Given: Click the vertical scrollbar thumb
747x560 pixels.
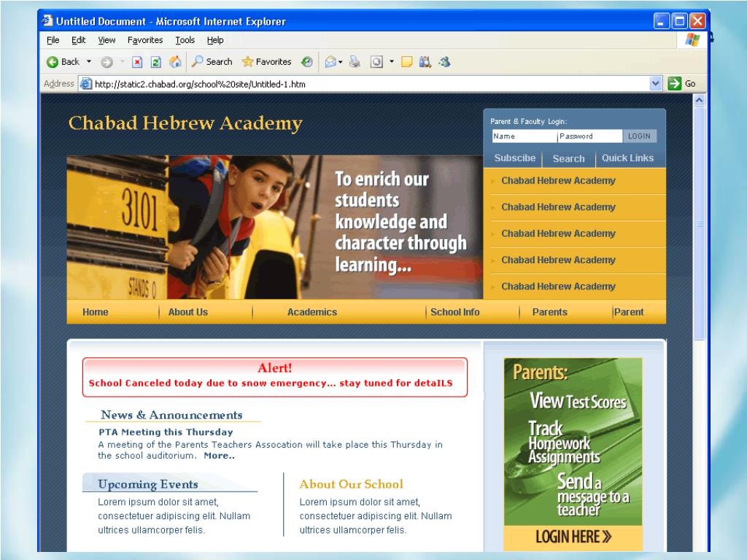Looking at the screenshot, I should (x=700, y=224).
